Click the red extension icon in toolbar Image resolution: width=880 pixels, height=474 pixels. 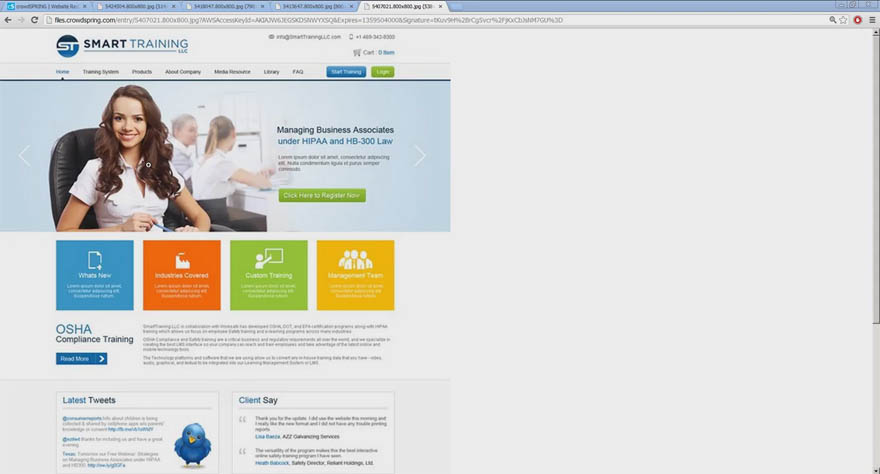coord(858,20)
